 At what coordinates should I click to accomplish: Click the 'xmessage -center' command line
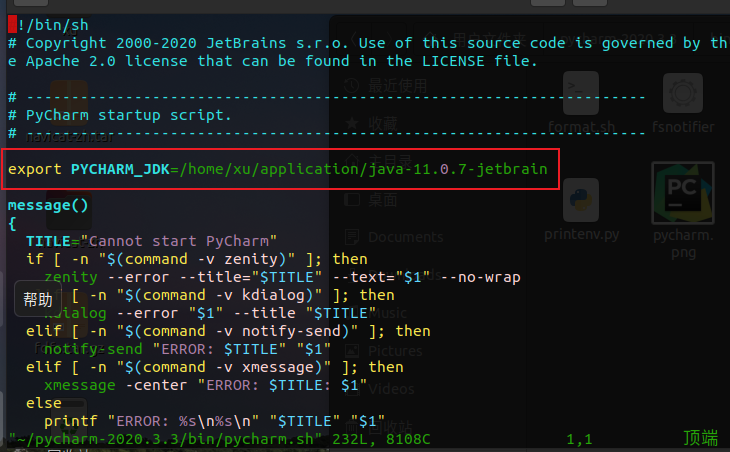(x=205, y=385)
